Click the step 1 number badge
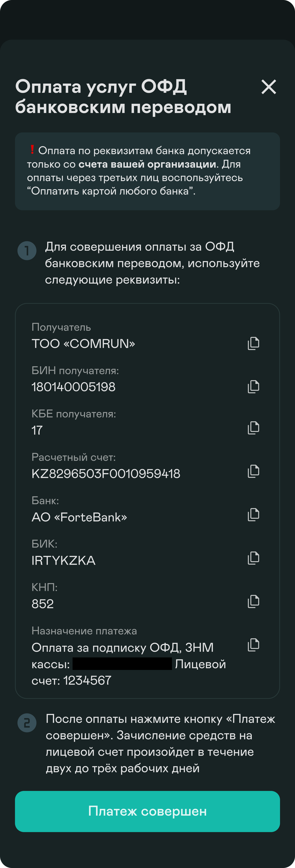 (27, 251)
